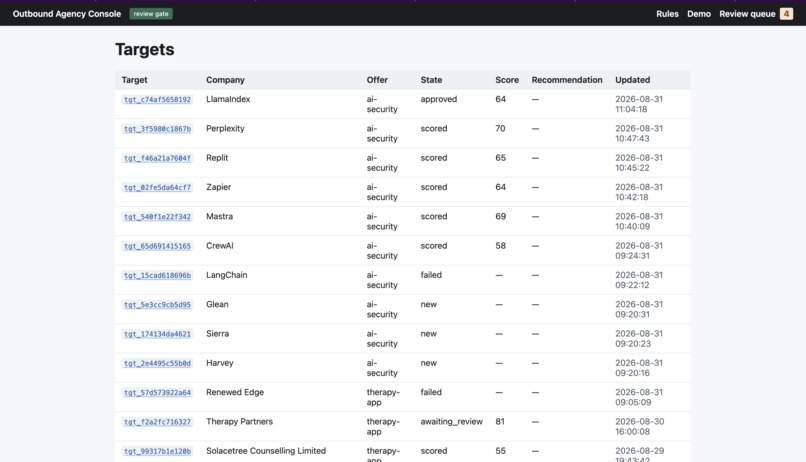Click score 70 in Perplexity row

[500, 128]
